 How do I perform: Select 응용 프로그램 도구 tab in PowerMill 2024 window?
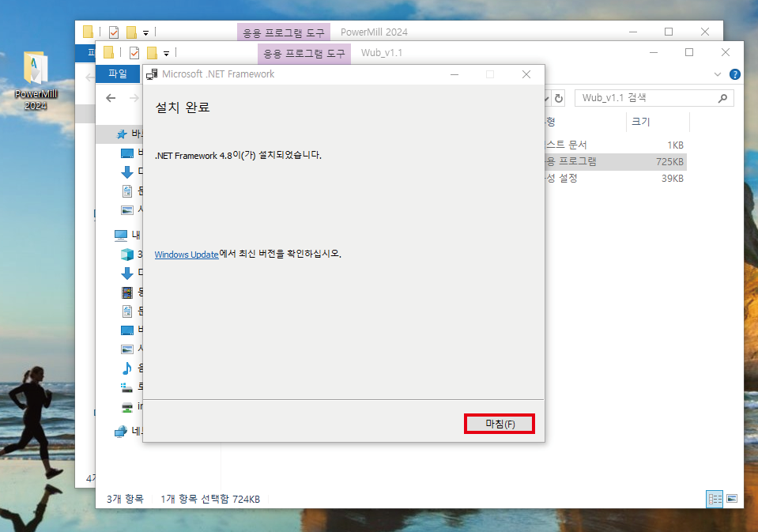[283, 32]
